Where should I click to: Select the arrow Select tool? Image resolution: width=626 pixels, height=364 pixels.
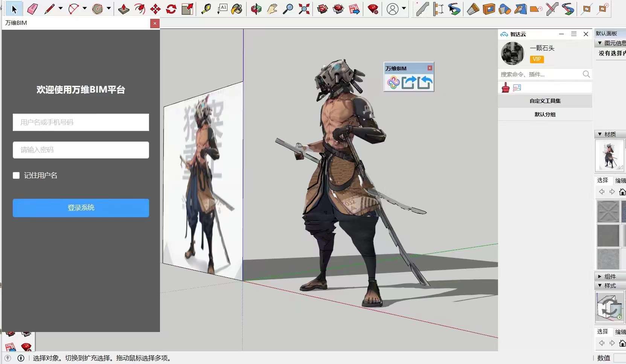click(14, 9)
